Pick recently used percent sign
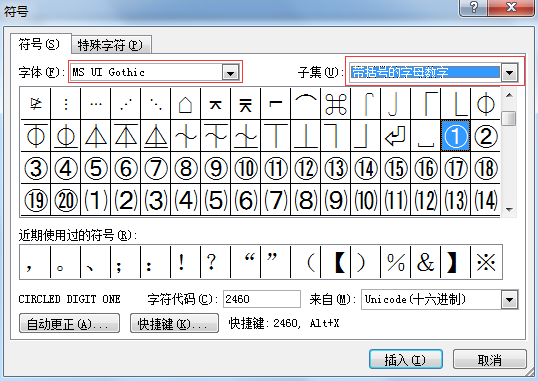This screenshot has width=538, height=381. 396,262
